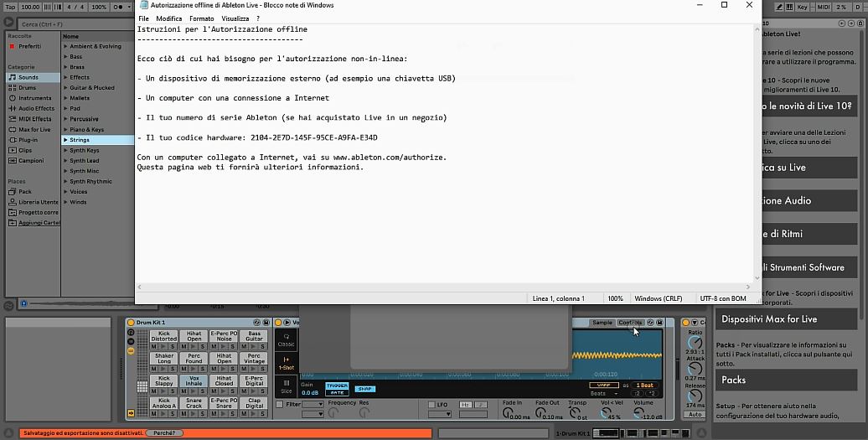Enable the Simpler LFO checkbox
Viewport: 868px width, 440px height.
coord(431,405)
